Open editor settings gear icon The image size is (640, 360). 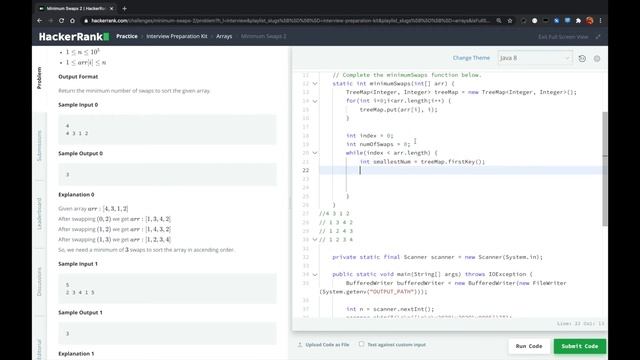(597, 58)
